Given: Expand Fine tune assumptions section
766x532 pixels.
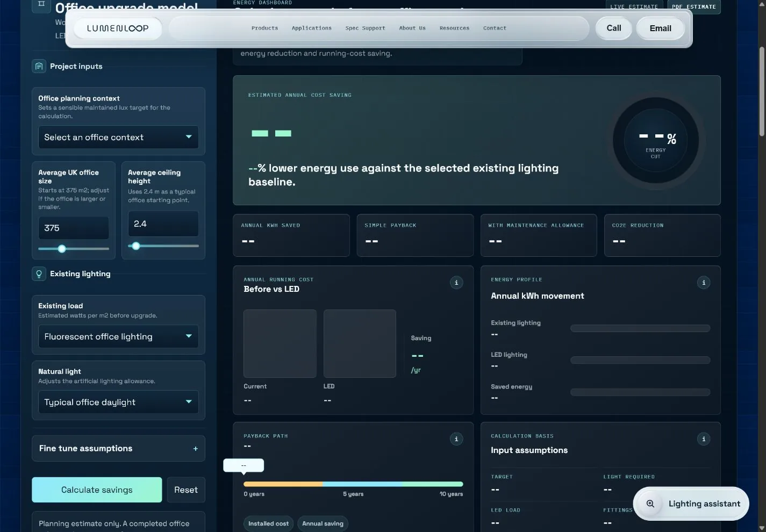Looking at the screenshot, I should (x=118, y=448).
